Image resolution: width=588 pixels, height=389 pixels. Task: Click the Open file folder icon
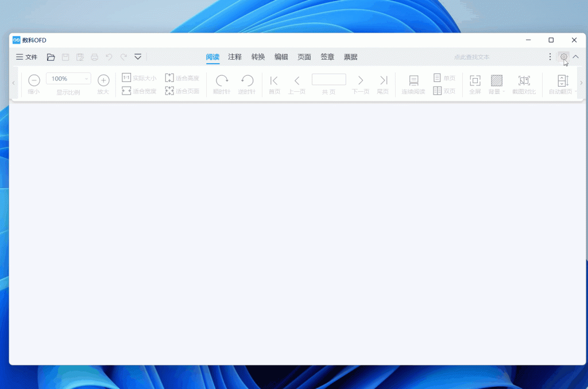click(x=51, y=57)
